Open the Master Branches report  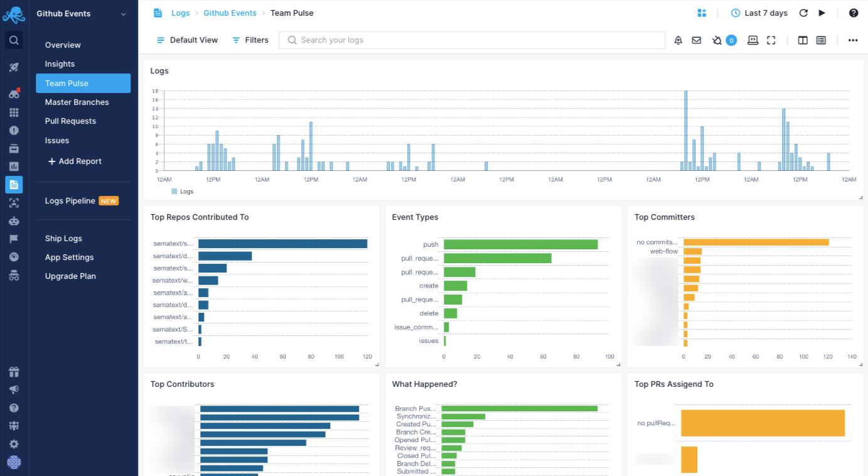point(77,102)
